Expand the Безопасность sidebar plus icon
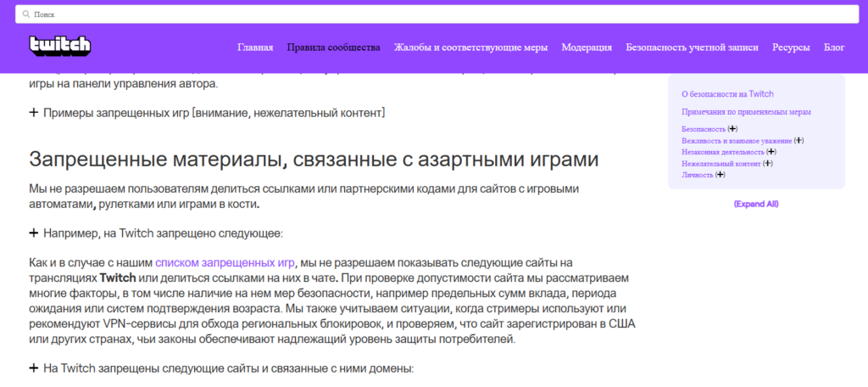 [733, 129]
